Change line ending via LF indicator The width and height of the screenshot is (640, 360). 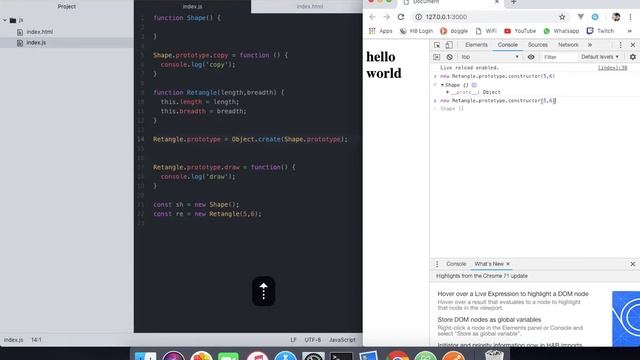(x=293, y=340)
